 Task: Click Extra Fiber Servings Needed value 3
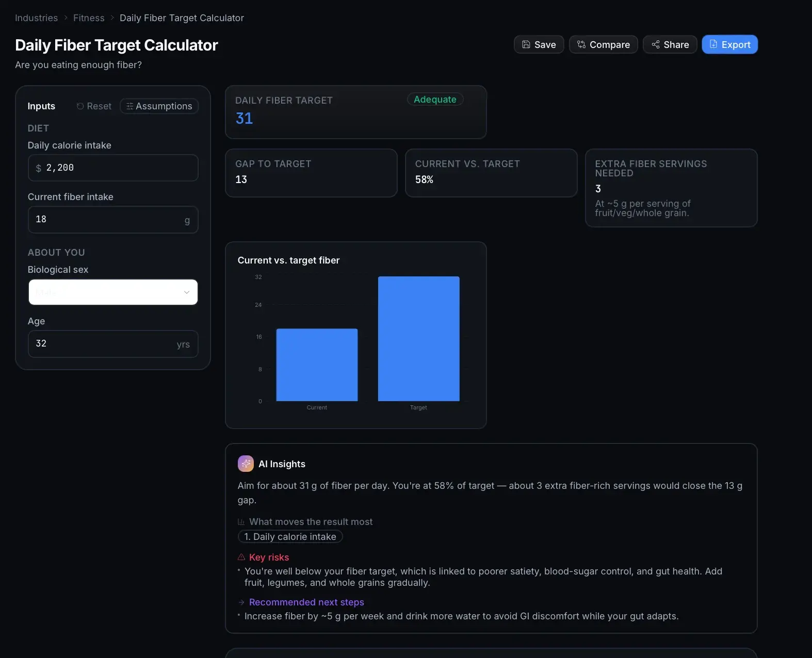[598, 189]
